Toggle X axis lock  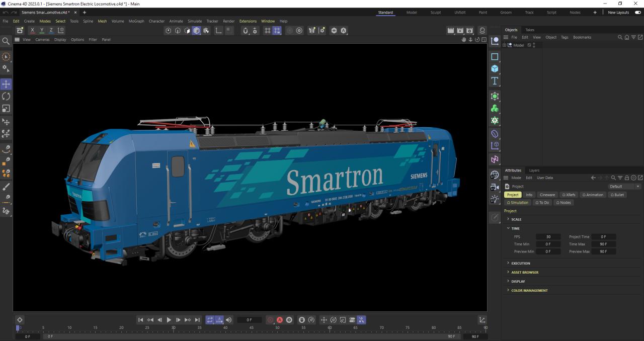point(33,31)
